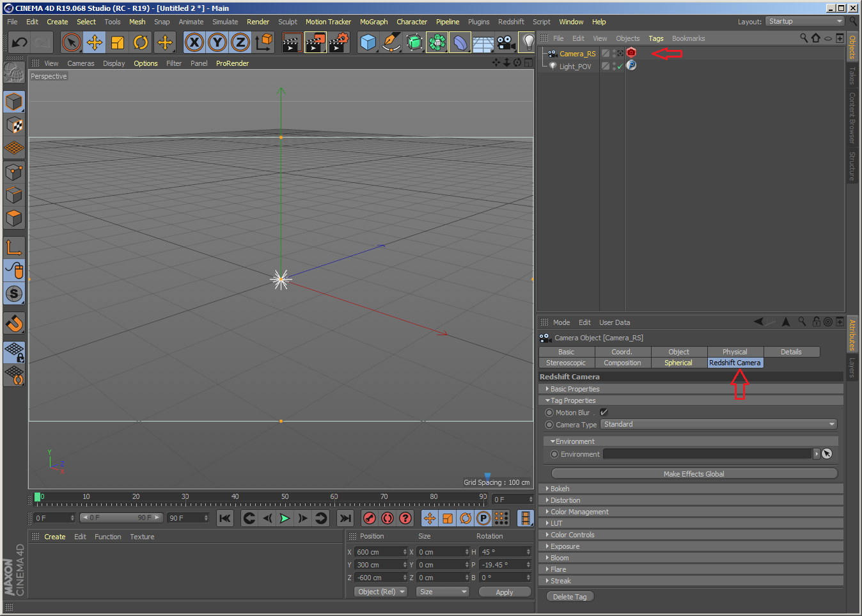Enable the Snap magnet icon
862x616 pixels.
tap(14, 323)
